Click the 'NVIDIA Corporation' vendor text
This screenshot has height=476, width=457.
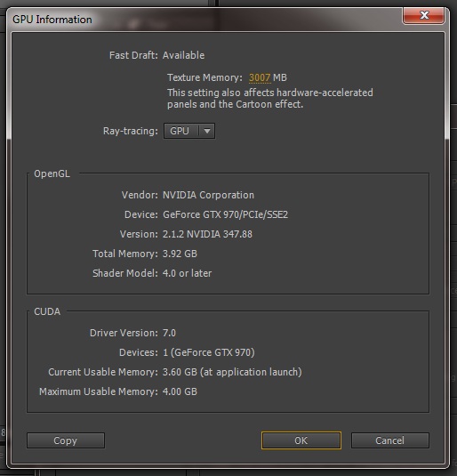(208, 195)
